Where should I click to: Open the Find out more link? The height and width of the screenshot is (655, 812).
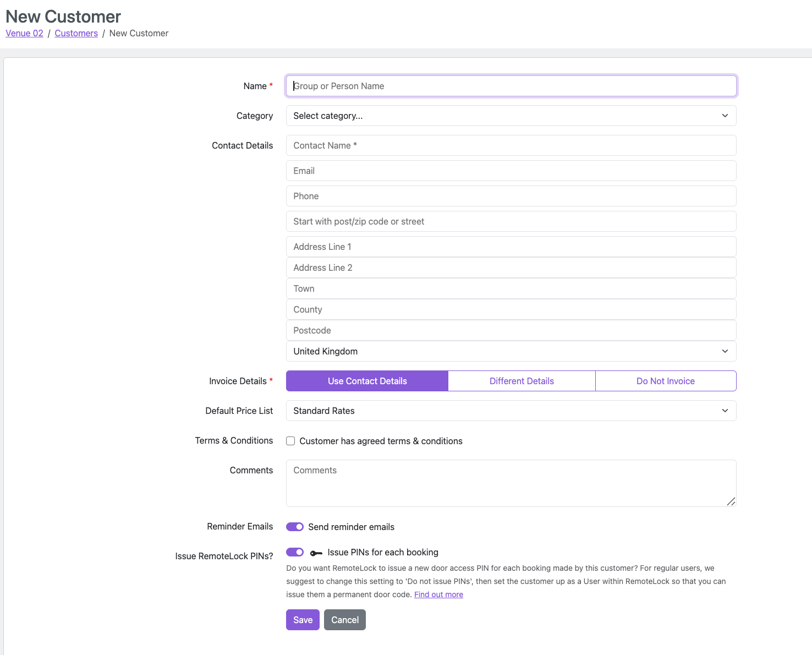(438, 594)
